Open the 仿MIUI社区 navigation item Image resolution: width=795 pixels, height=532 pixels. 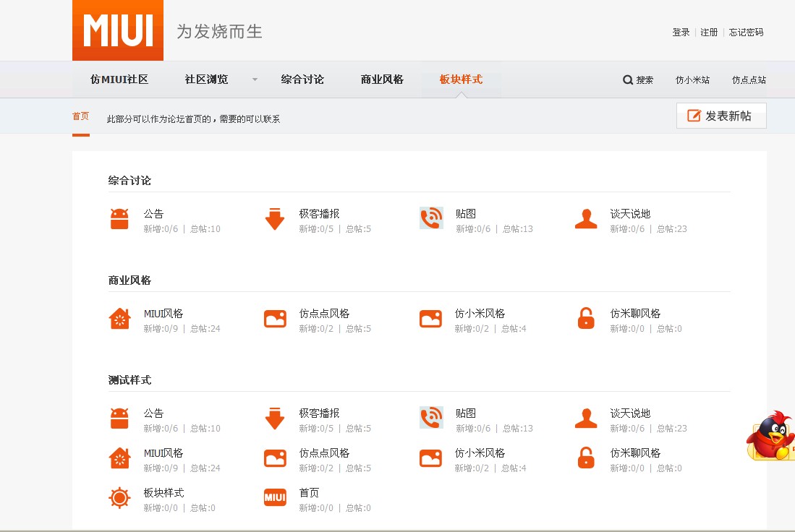pyautogui.click(x=119, y=80)
